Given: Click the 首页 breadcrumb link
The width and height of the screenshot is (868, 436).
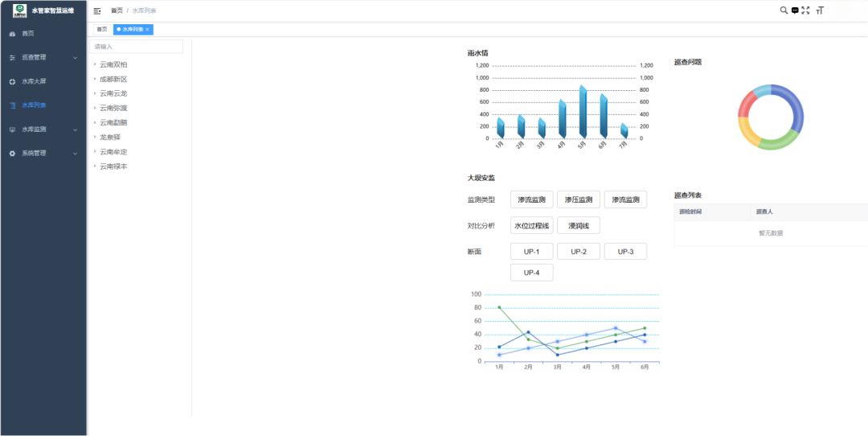Looking at the screenshot, I should tap(117, 10).
